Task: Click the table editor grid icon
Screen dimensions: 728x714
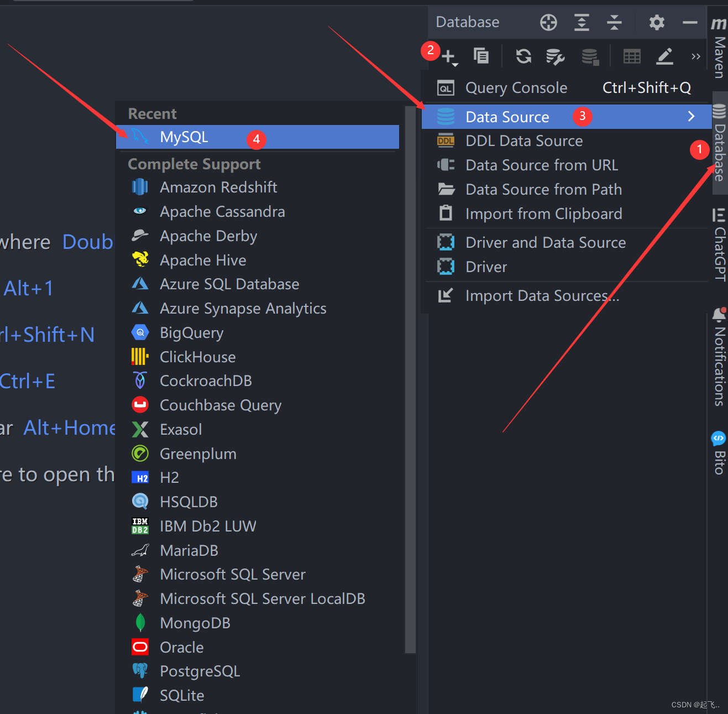Action: click(632, 56)
